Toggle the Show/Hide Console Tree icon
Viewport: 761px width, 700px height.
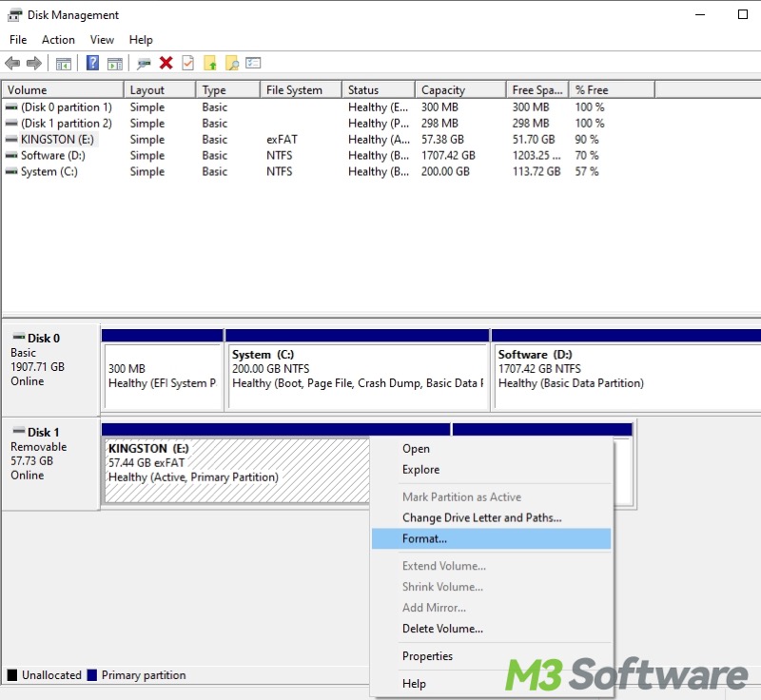point(63,64)
